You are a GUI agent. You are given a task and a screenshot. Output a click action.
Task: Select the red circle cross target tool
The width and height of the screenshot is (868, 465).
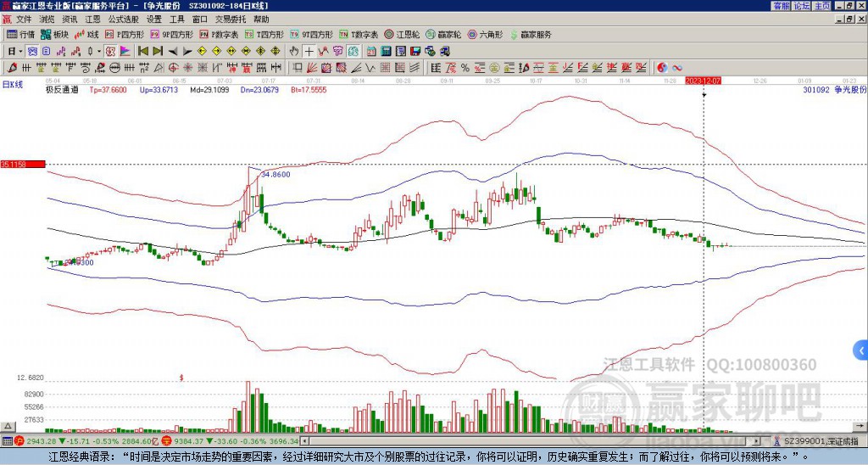tap(173, 68)
